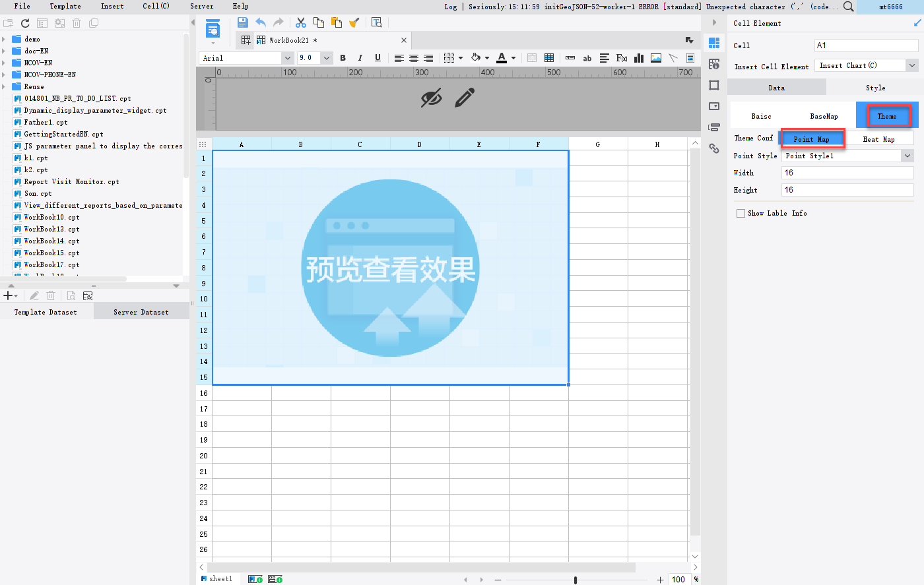
Task: Insert a chart from the toolbar chart icon
Action: (638, 58)
